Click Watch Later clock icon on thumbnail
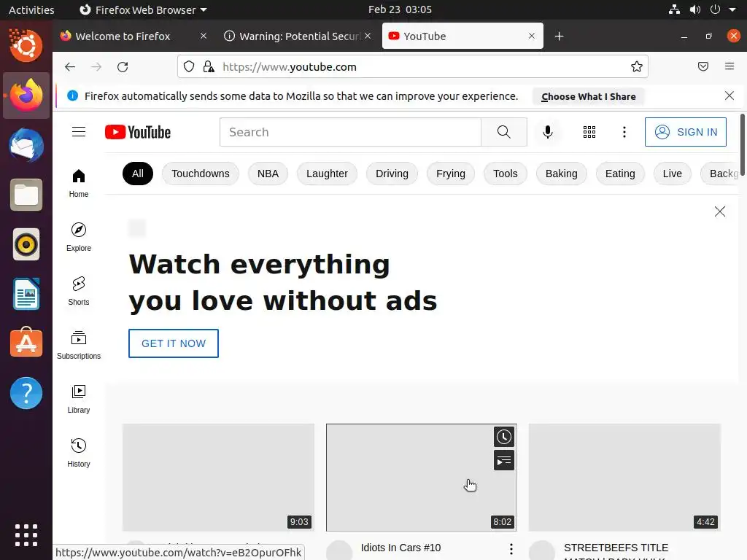747x560 pixels. coord(503,437)
